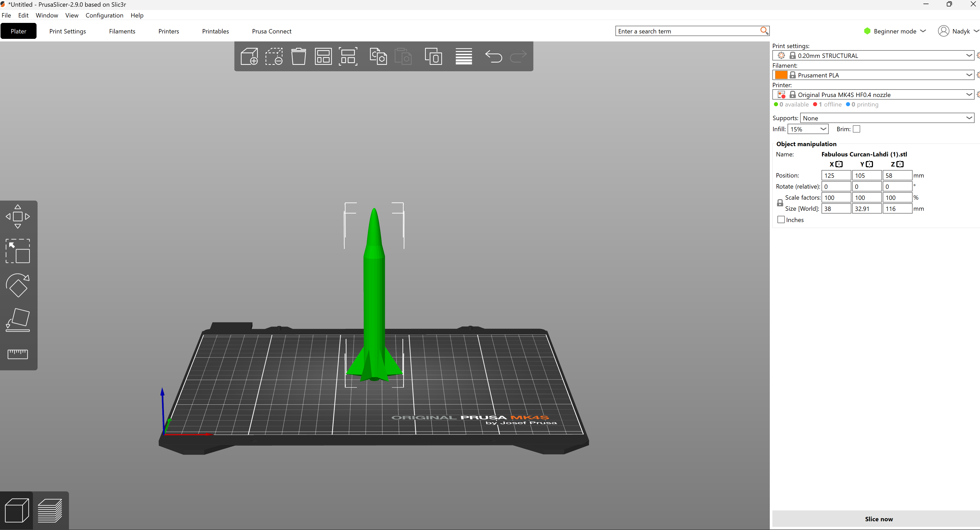Viewport: 980px width, 530px height.
Task: Switch to the Printers tab
Action: click(x=169, y=31)
